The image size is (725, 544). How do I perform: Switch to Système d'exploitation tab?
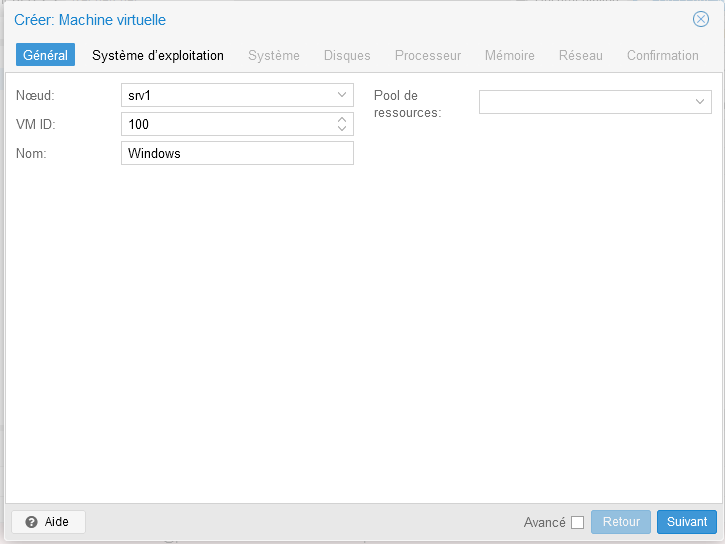click(158, 55)
